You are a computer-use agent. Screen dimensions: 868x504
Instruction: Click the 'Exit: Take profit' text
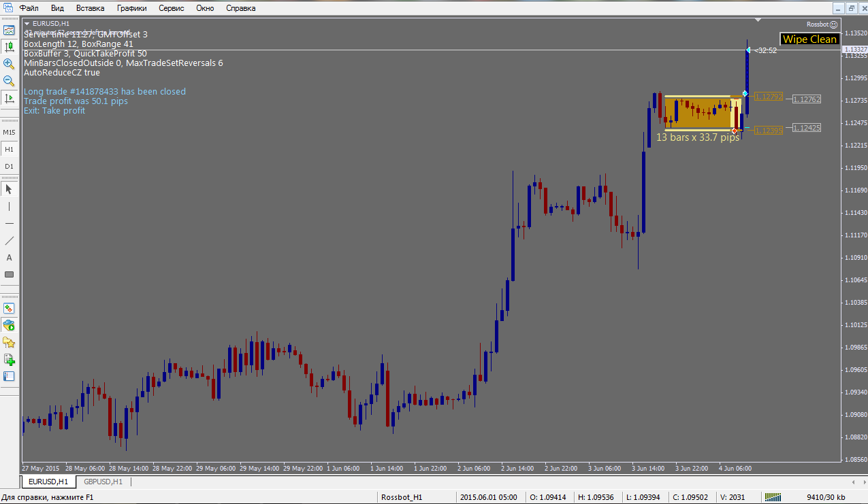54,110
